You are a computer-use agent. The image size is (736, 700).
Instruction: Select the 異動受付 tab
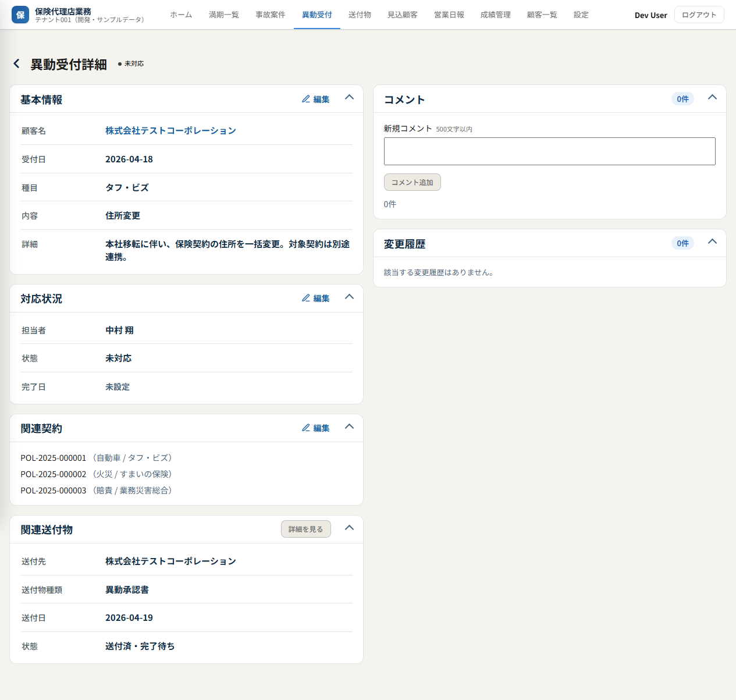pyautogui.click(x=317, y=15)
